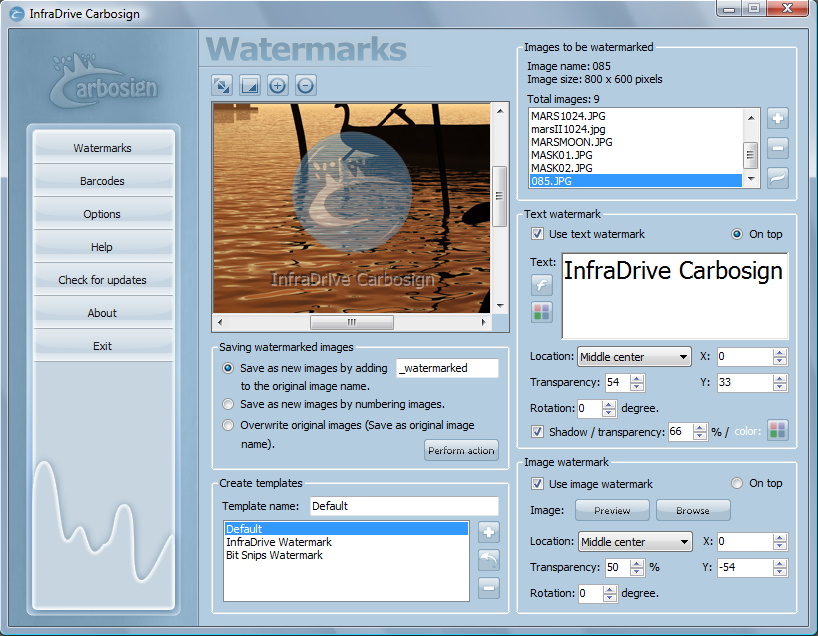Zoom in on the preview image
This screenshot has width=818, height=636.
point(278,85)
